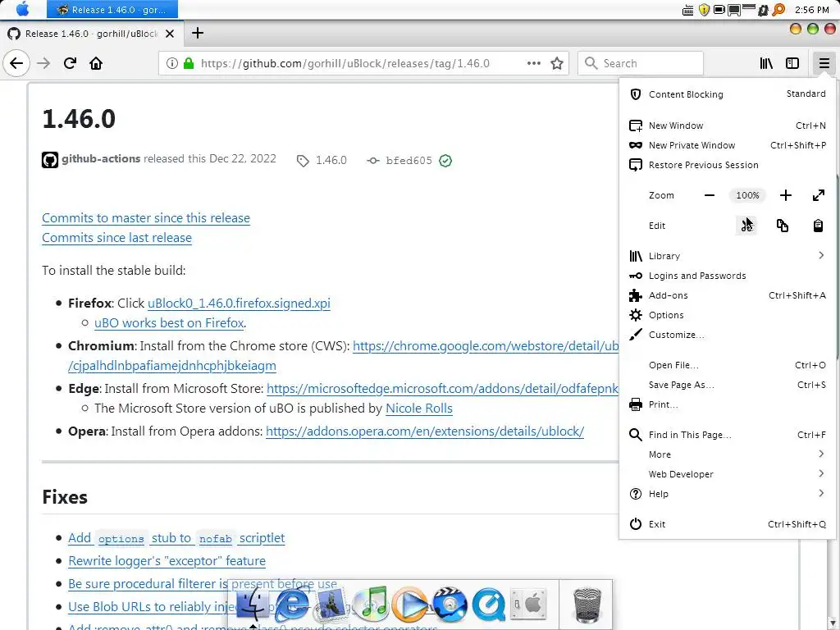The image size is (840, 630).
Task: Open System Preferences in the dock
Action: tap(528, 605)
